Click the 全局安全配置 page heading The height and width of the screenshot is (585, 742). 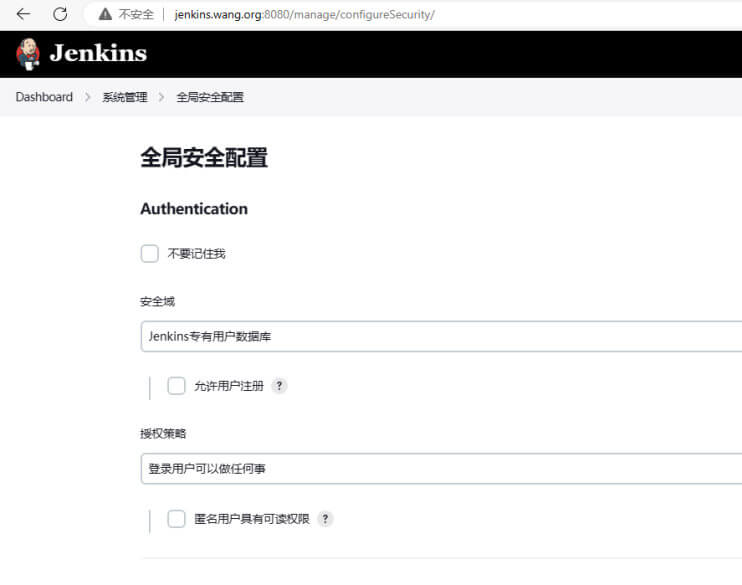pyautogui.click(x=204, y=157)
